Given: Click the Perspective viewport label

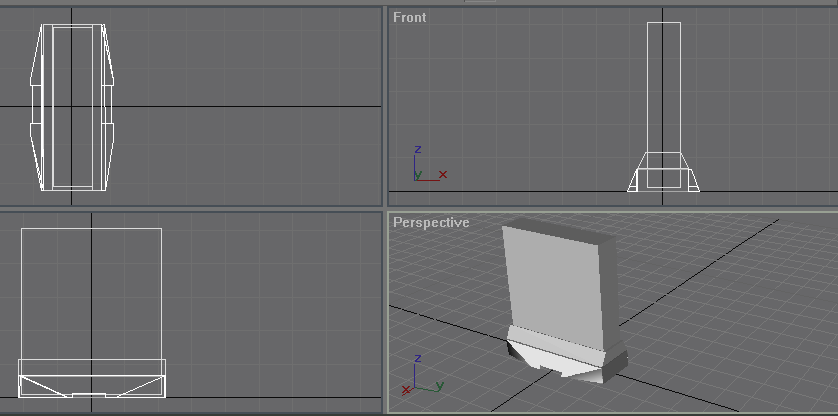Looking at the screenshot, I should coord(431,222).
